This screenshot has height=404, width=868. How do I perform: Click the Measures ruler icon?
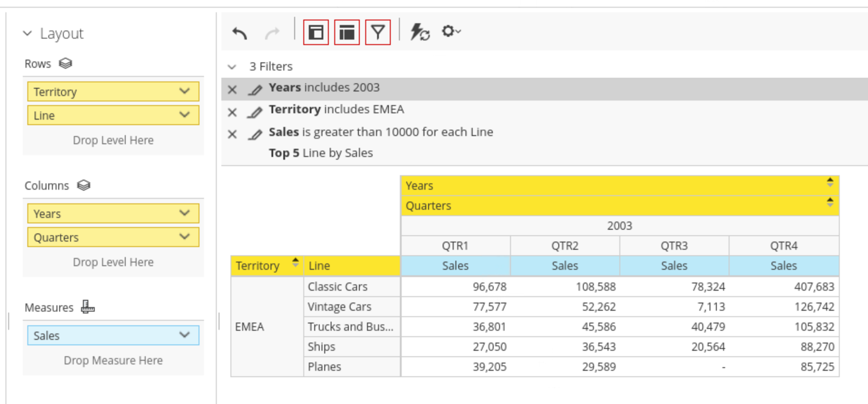tap(87, 308)
